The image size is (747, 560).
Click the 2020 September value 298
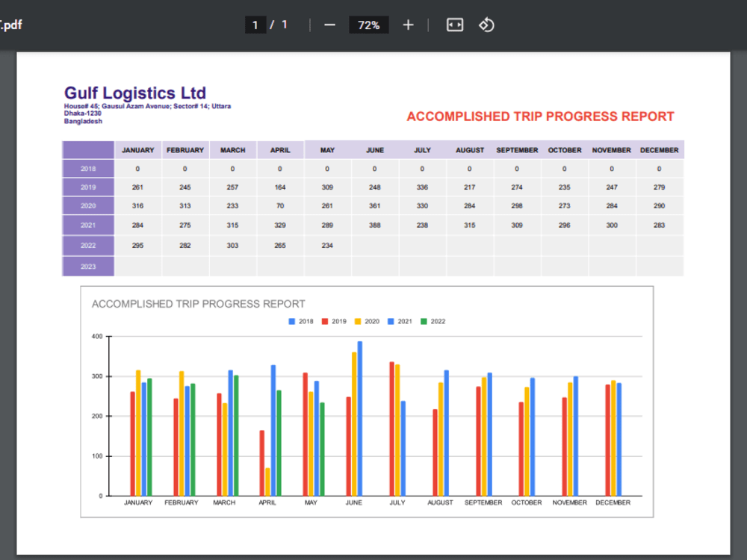tap(517, 206)
